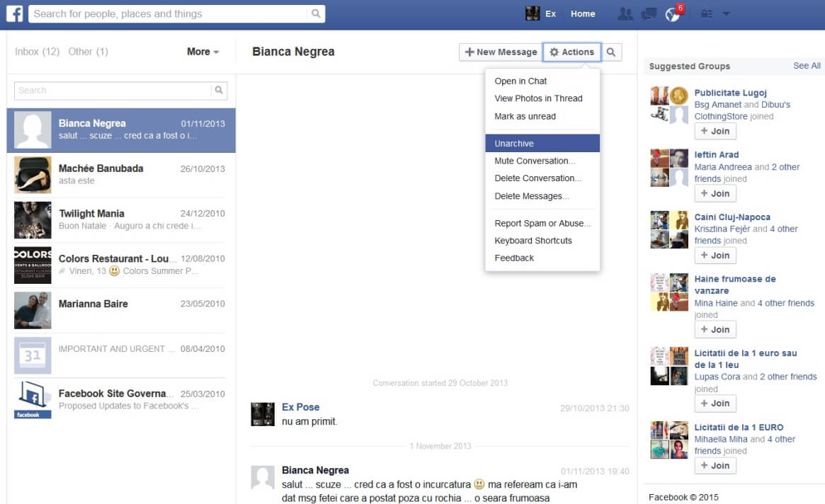Click the inbox search input field

(113, 90)
